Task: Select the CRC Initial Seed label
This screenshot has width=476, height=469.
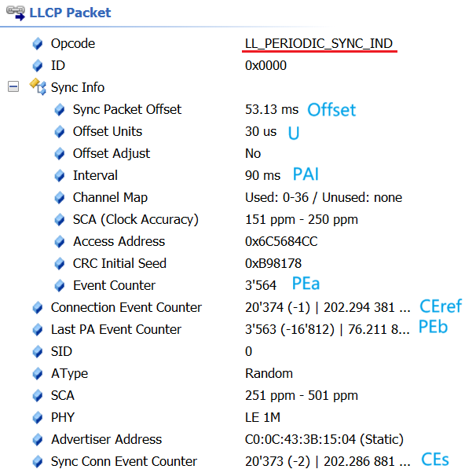Action: [x=119, y=263]
